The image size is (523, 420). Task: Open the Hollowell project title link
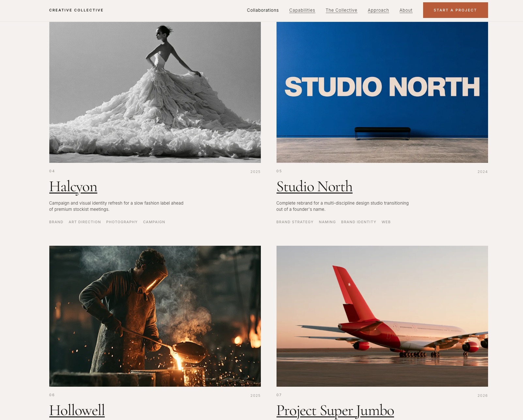tap(77, 410)
